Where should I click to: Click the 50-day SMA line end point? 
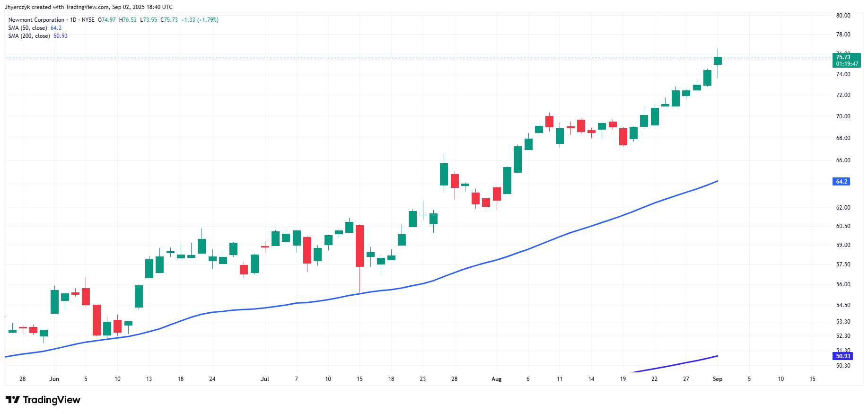(718, 181)
